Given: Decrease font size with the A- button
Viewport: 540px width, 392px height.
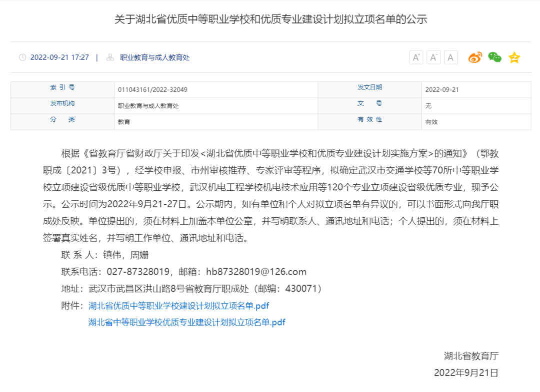Looking at the screenshot, I should point(433,57).
